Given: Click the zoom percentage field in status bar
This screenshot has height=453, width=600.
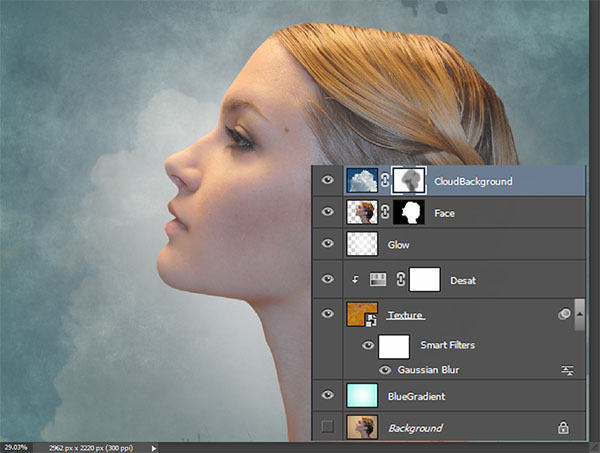Looking at the screenshot, I should (x=15, y=447).
